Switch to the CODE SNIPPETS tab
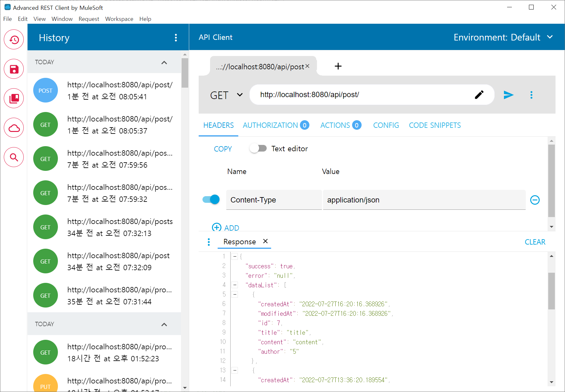Screen dimensions: 565x392 [435, 125]
